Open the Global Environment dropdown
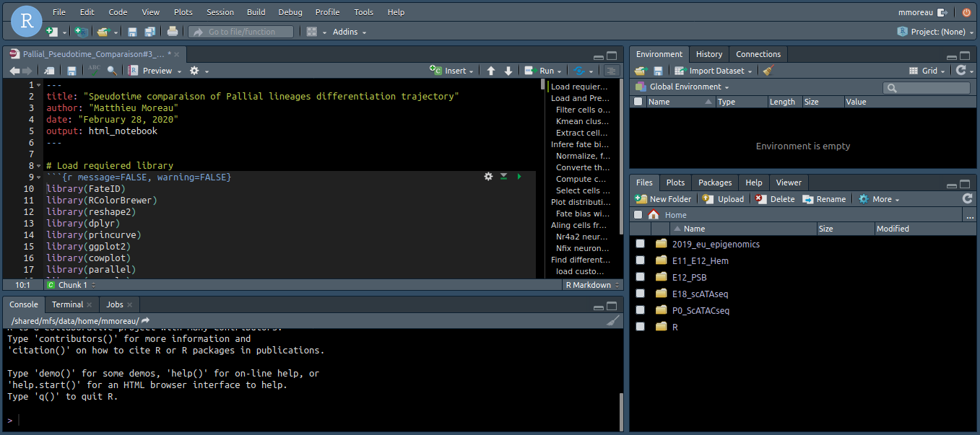The width and height of the screenshot is (980, 435). [683, 87]
